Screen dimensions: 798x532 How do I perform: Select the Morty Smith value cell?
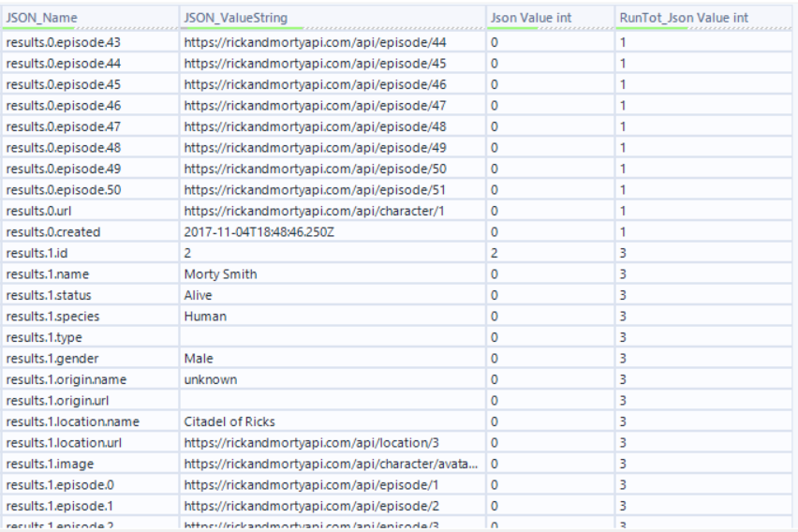tap(332, 274)
